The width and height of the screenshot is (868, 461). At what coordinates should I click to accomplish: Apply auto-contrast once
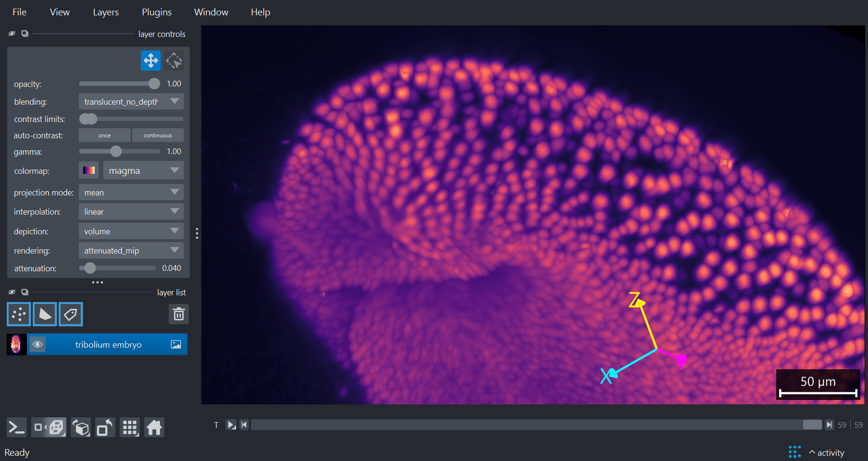[x=104, y=135]
